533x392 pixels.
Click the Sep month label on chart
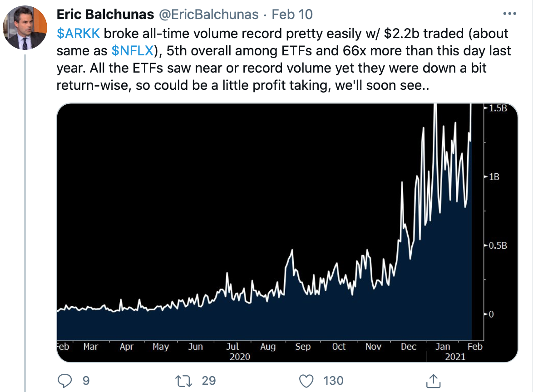point(303,347)
